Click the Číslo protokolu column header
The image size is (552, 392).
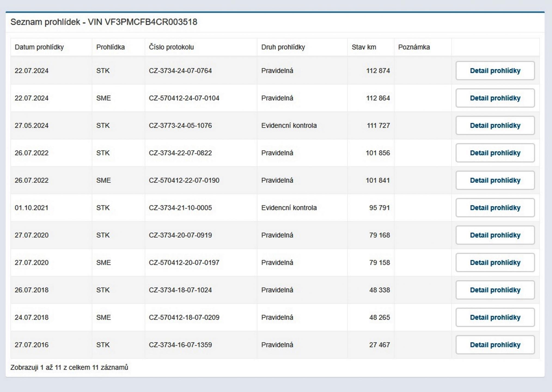[x=171, y=47]
